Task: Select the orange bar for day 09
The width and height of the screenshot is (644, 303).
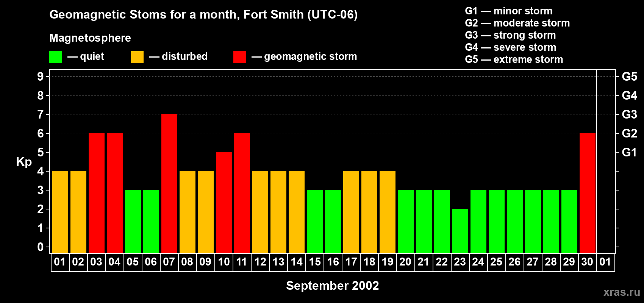Action: (x=206, y=212)
